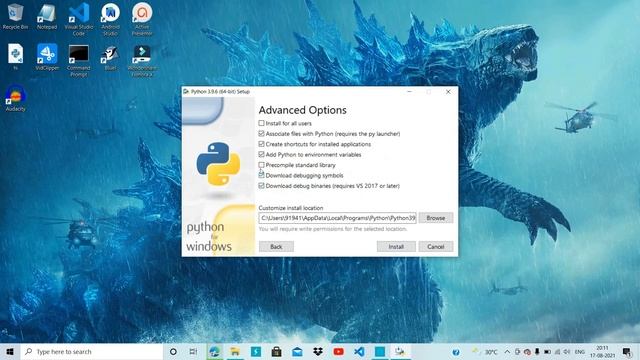Open Task View on the taskbar
This screenshot has height=360, width=640.
[x=193, y=351]
